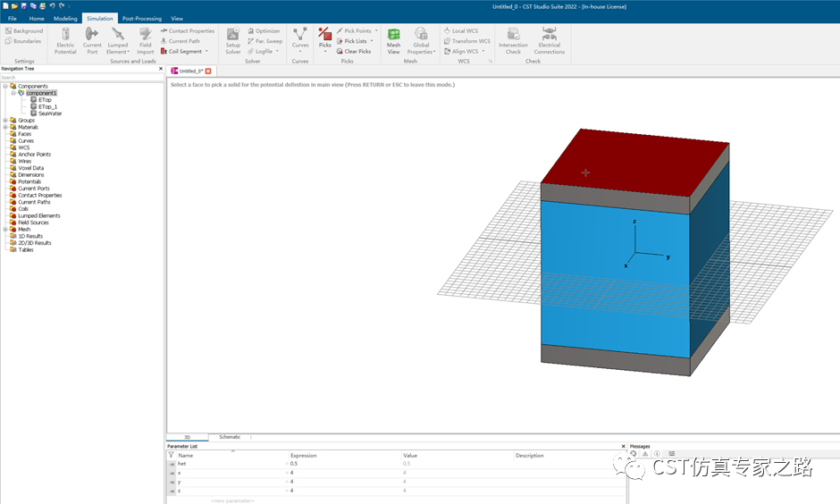Toggle the Mesh View
This screenshot has height=504, width=840.
pos(393,41)
